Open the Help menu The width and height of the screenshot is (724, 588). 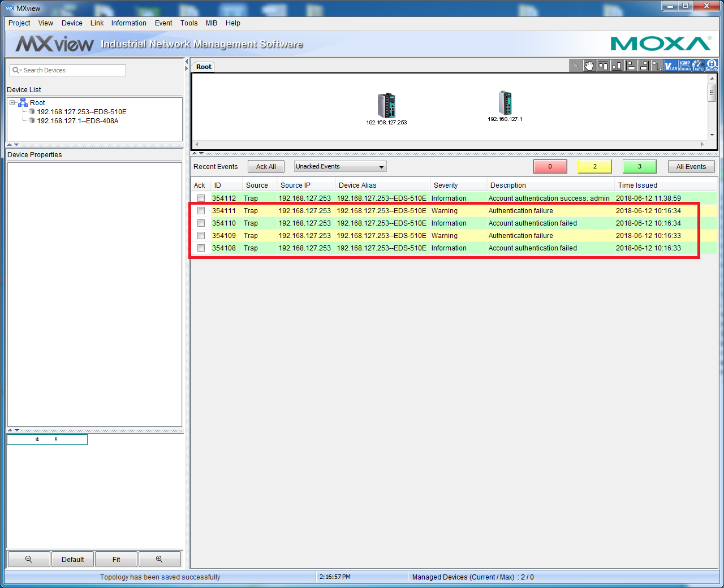[x=233, y=23]
